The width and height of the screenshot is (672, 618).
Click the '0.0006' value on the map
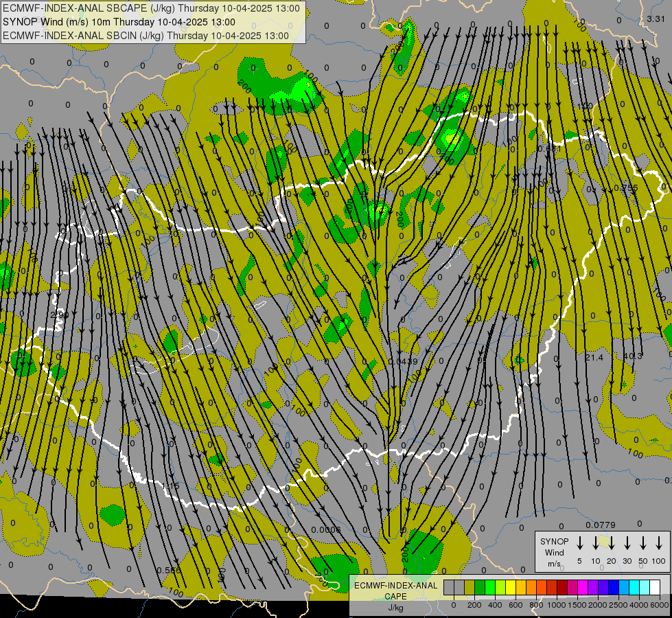326,529
